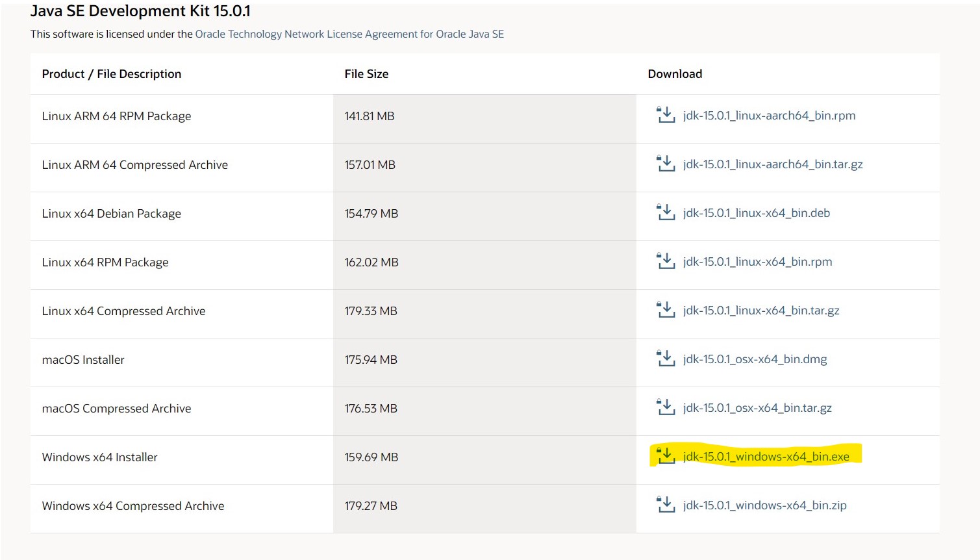
Task: Select Linux x64 RPM Package text
Action: pyautogui.click(x=105, y=262)
